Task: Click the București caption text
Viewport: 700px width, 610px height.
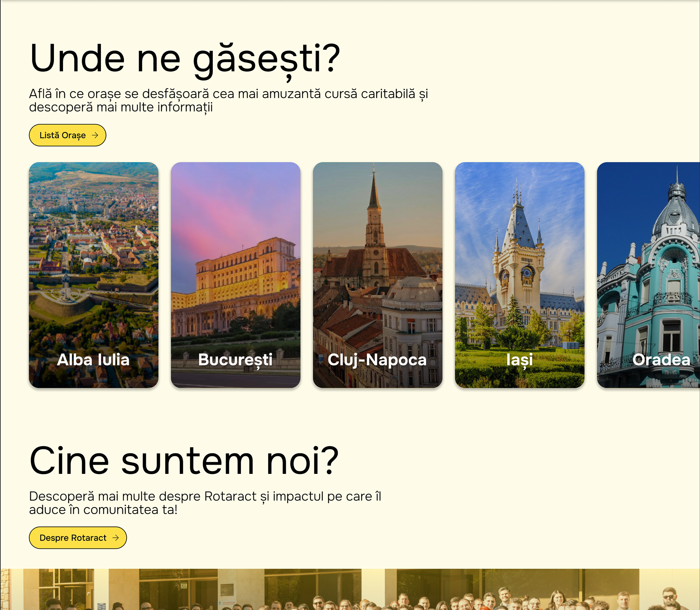Action: [236, 360]
